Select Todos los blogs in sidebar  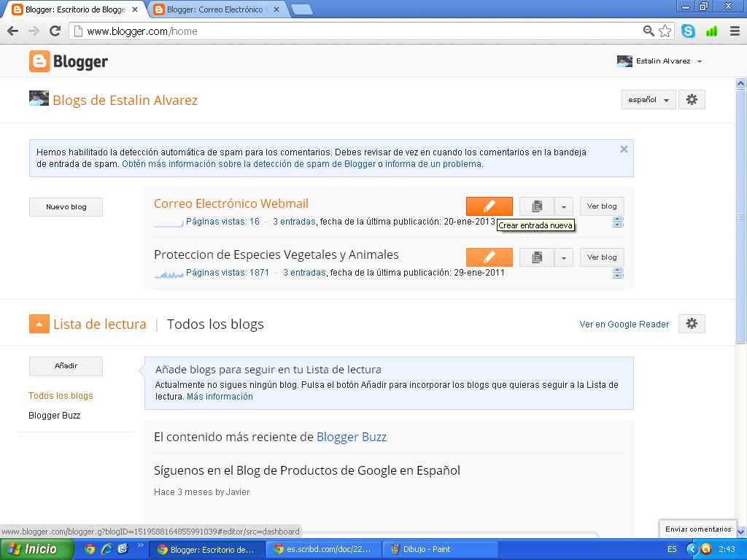pyautogui.click(x=61, y=396)
